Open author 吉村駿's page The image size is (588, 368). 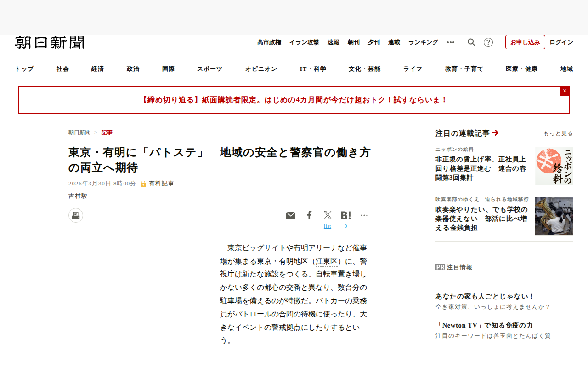click(x=78, y=195)
